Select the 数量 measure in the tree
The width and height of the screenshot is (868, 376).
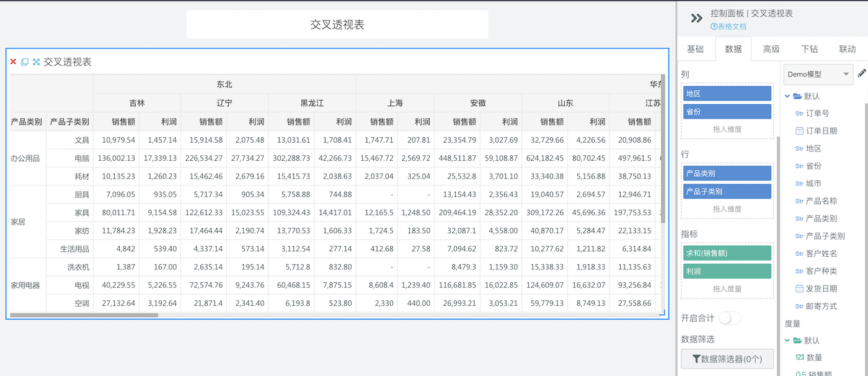pyautogui.click(x=815, y=357)
